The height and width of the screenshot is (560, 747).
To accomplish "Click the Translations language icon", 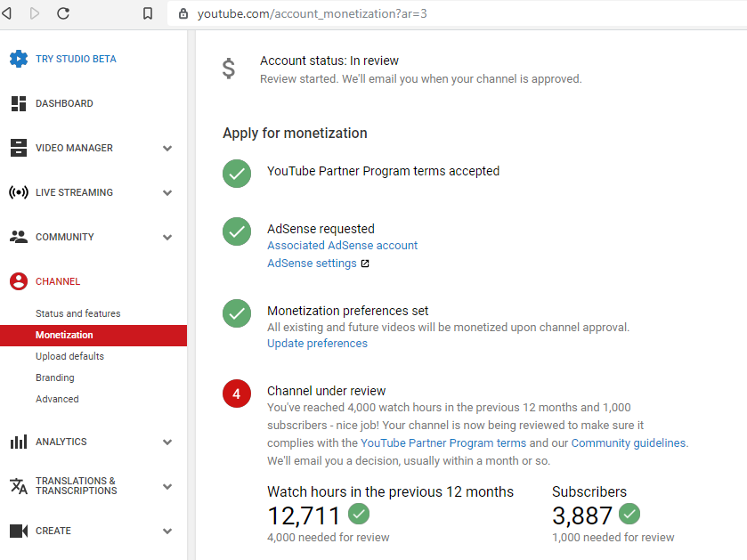I will pos(19,486).
